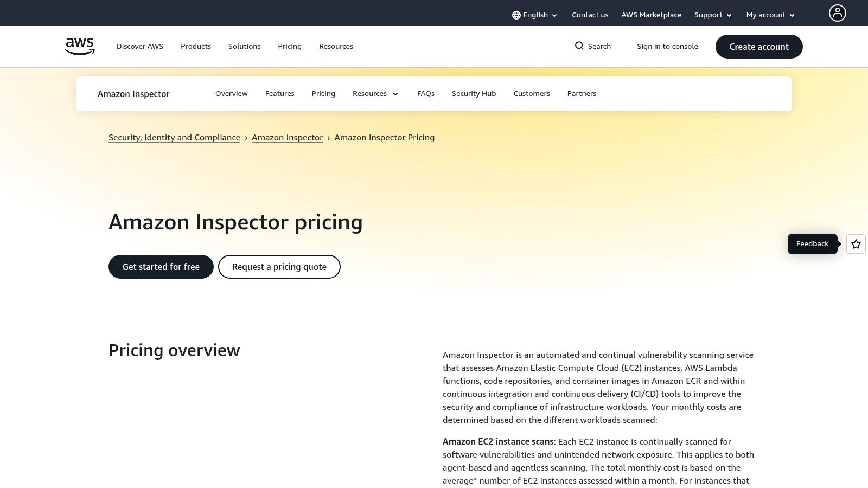The width and height of the screenshot is (868, 488).
Task: Follow the Security, Identity and Compliance breadcrumb link
Action: [174, 137]
